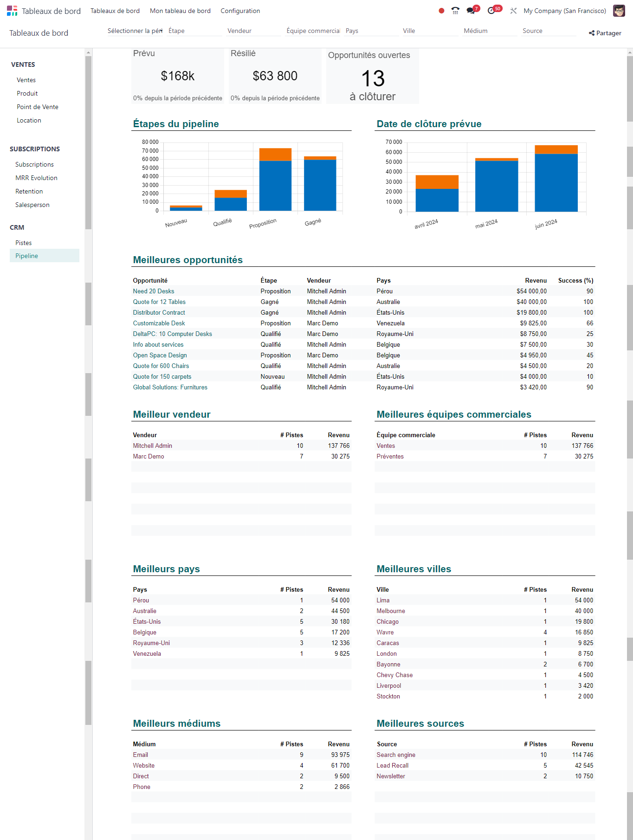The width and height of the screenshot is (633, 840).
Task: Open the debug tools wrench icon
Action: pos(513,11)
